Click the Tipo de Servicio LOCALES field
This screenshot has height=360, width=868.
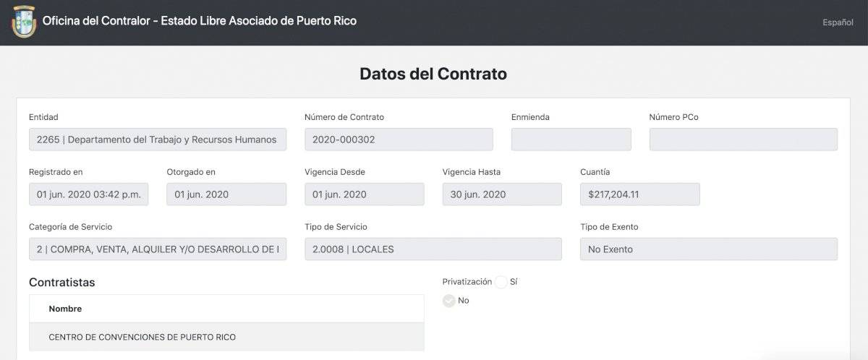(433, 249)
